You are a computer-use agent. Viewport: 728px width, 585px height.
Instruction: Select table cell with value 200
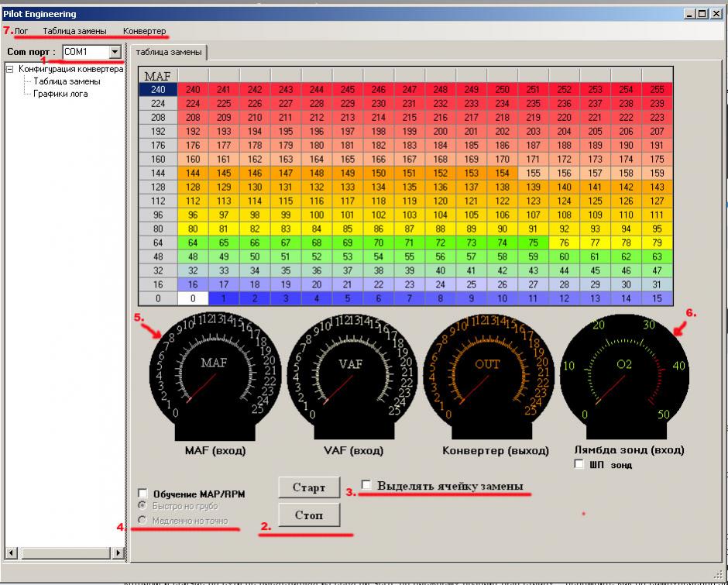click(440, 132)
